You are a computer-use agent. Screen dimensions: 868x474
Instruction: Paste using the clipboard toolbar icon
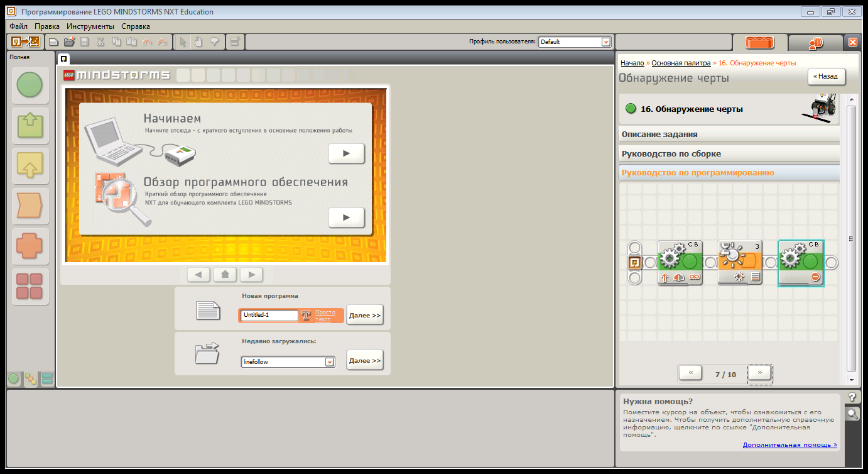(x=131, y=42)
